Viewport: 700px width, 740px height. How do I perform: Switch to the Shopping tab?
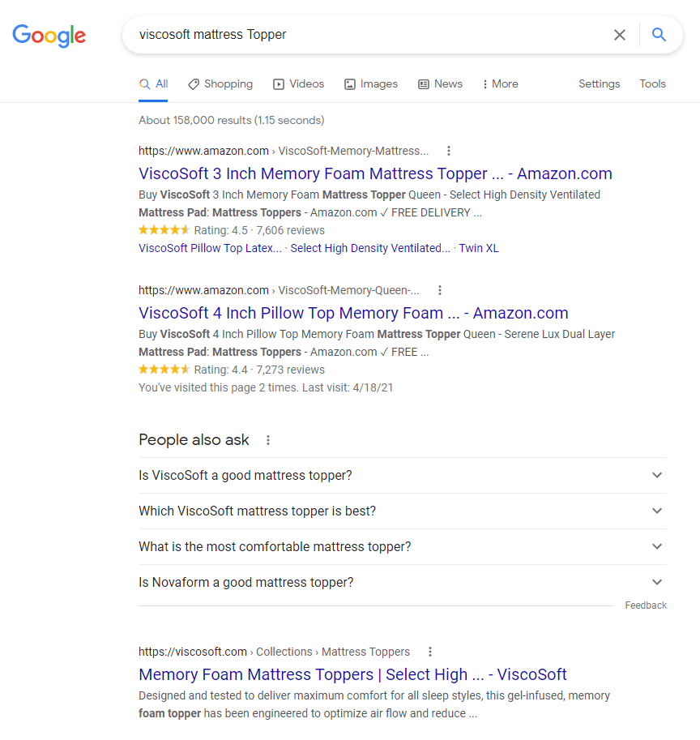click(220, 83)
